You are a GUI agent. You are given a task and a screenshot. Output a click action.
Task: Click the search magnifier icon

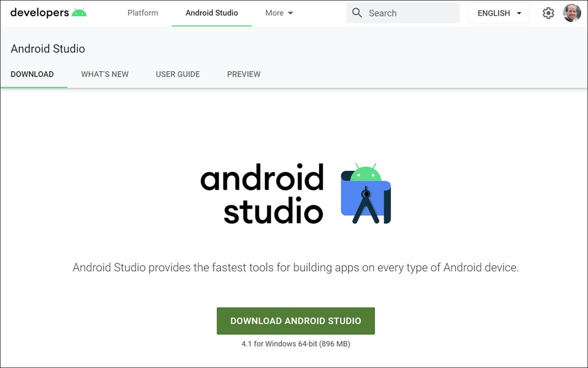click(x=357, y=13)
